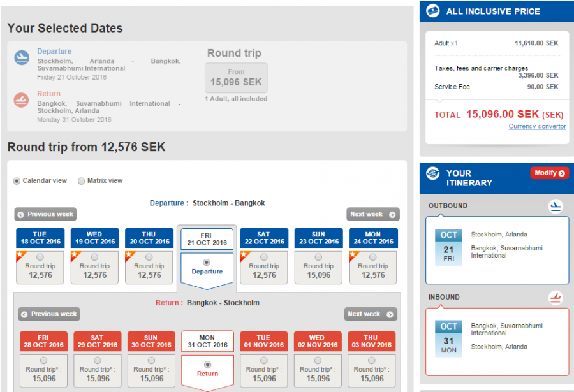Screen dimensions: 574x392
Task: Click the outbound takeoff plane icon
Action: click(x=556, y=206)
